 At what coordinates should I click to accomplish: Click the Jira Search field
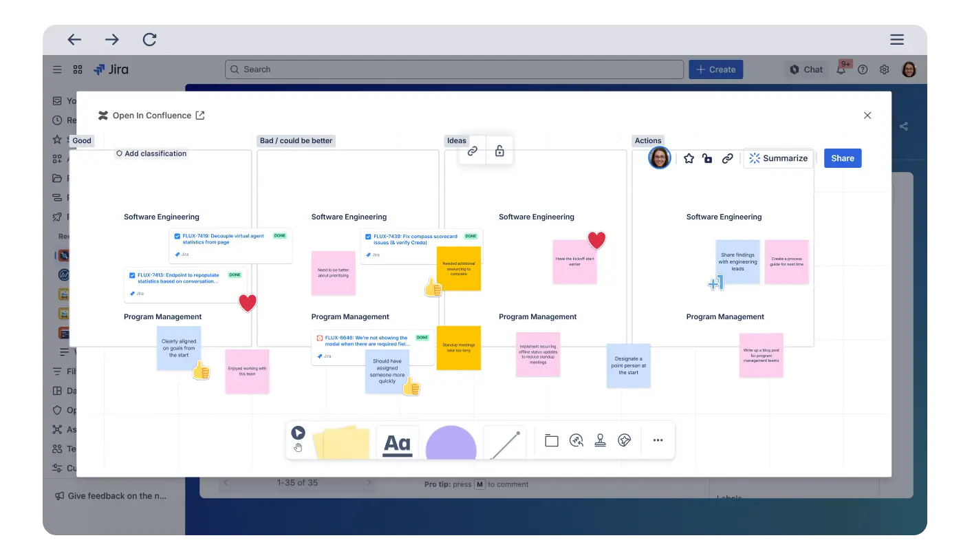point(454,69)
